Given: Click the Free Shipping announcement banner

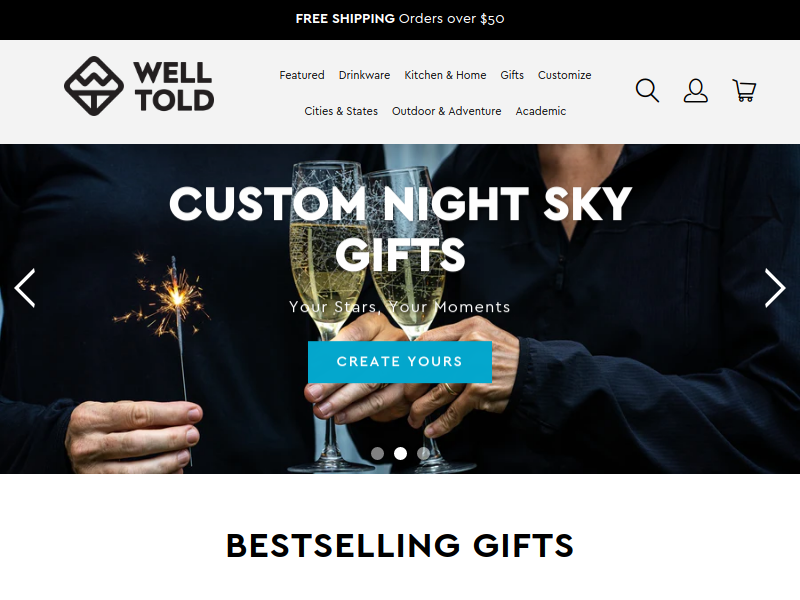Looking at the screenshot, I should (x=400, y=19).
